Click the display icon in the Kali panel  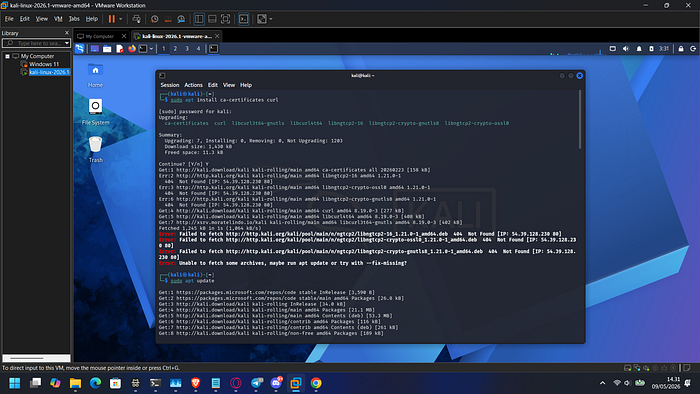pos(612,49)
